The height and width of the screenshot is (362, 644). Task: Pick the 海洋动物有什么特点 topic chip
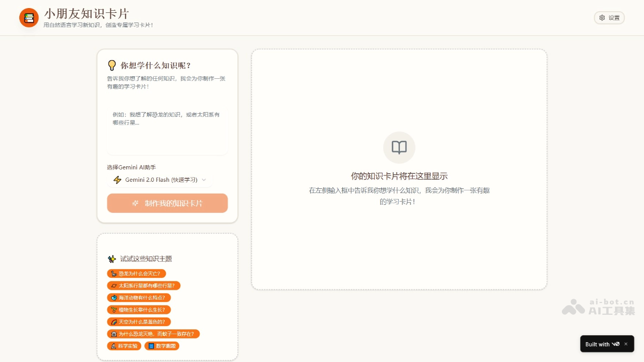tap(139, 298)
